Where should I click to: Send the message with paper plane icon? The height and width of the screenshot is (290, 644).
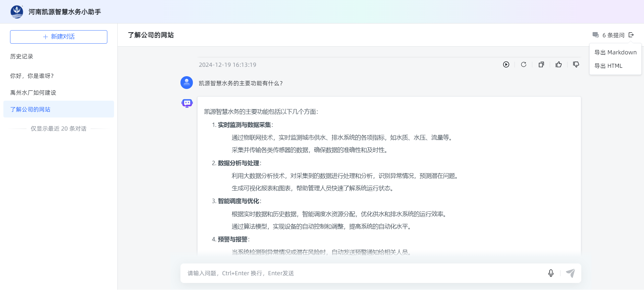(570, 273)
